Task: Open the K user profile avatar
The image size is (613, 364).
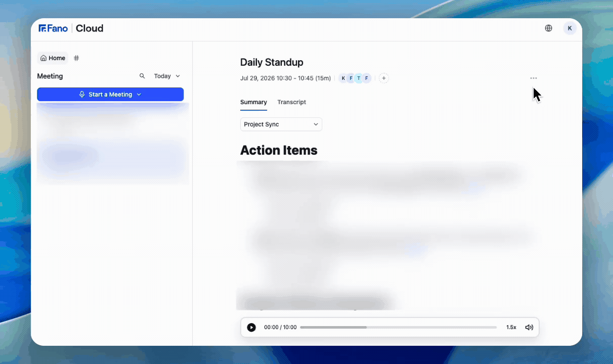Action: (x=570, y=28)
